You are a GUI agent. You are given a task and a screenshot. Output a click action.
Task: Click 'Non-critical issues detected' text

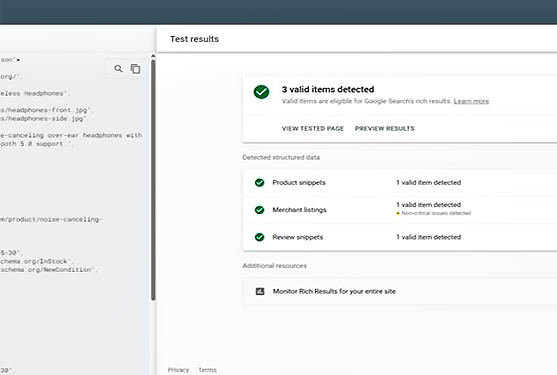pos(436,213)
